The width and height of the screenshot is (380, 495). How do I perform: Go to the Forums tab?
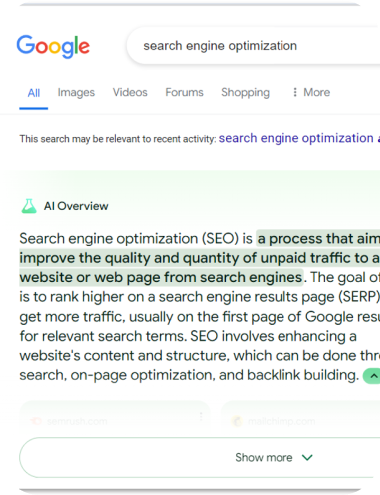(x=184, y=92)
